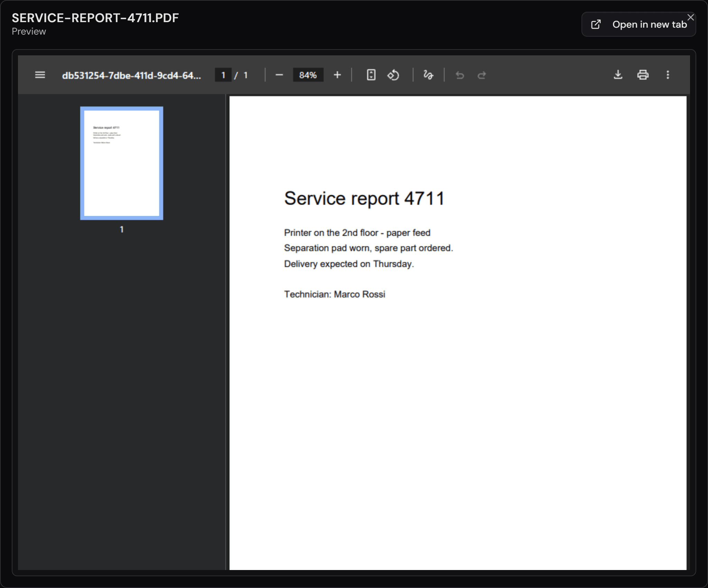Click the zoom out minus icon
Image resolution: width=708 pixels, height=588 pixels.
pos(279,75)
